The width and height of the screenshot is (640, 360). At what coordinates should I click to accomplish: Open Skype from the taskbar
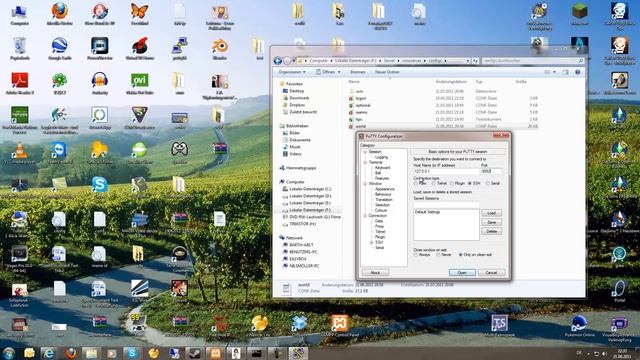(132, 353)
